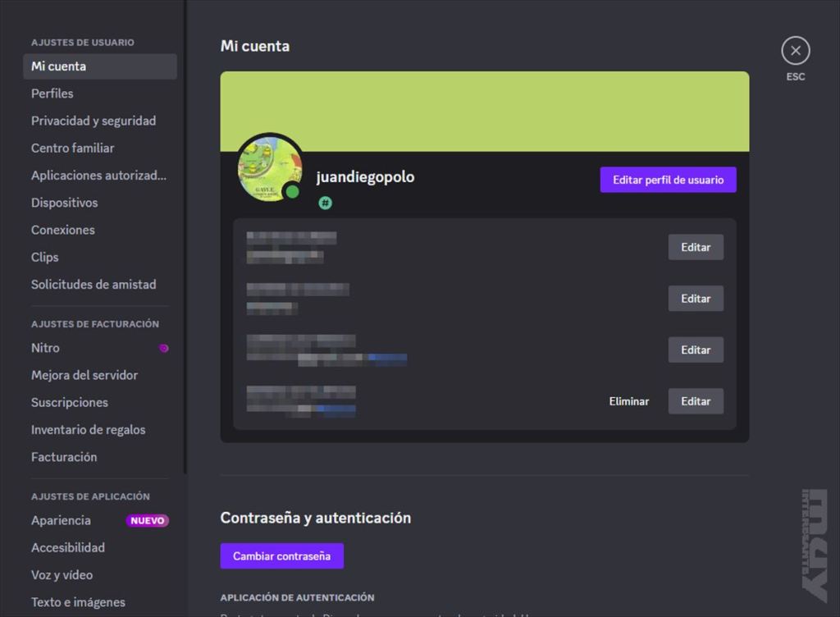
Task: Click the APLICACIÓN DE AUTENTICACIÓN label
Action: coord(297,597)
